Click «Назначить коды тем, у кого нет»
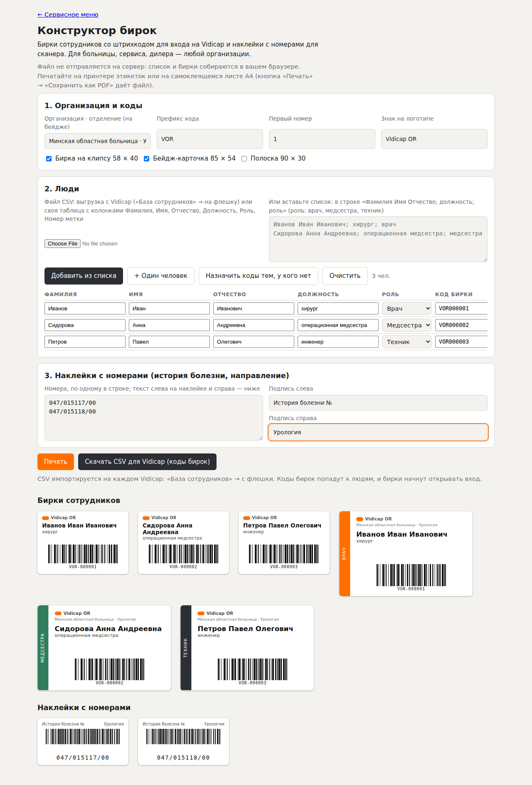Viewport: 532px width, 785px height. (x=259, y=276)
